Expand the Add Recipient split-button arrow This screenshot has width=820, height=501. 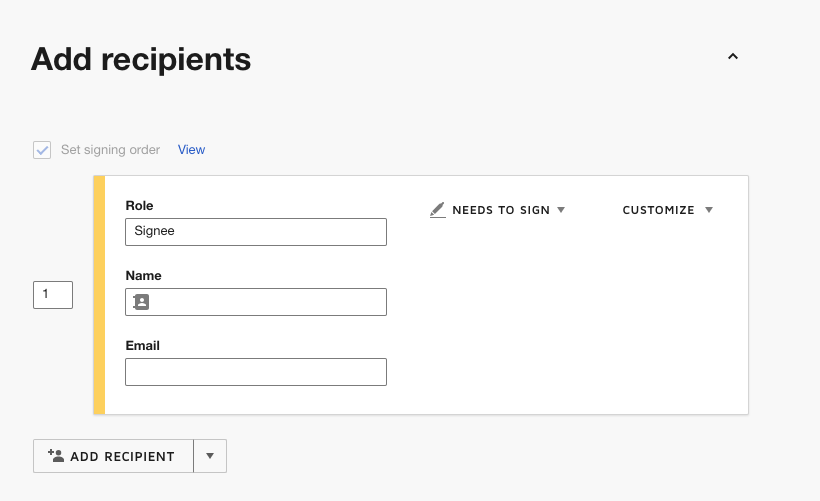[210, 456]
